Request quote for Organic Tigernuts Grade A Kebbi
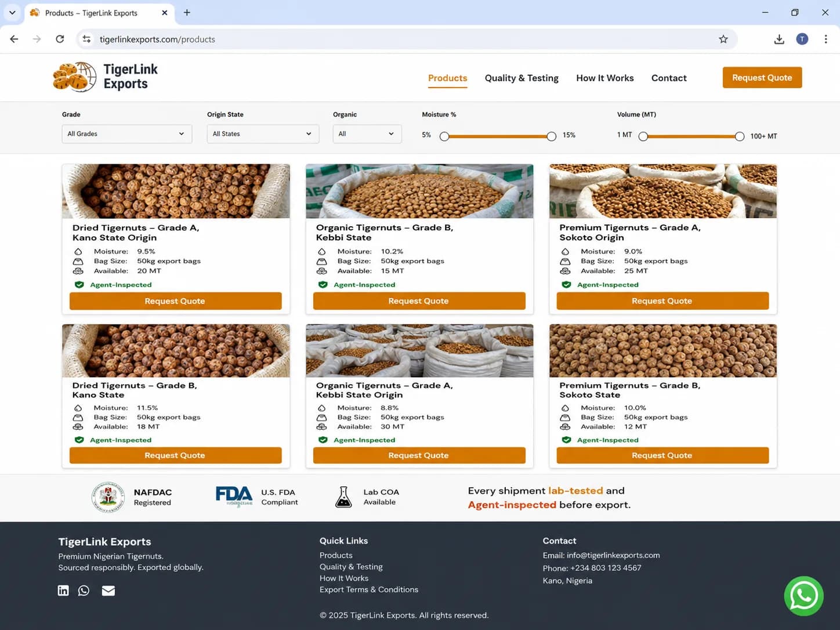This screenshot has width=840, height=630. (x=419, y=455)
